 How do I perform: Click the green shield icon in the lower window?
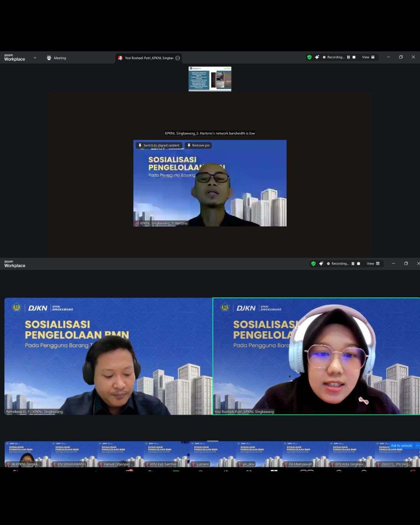pos(313,264)
